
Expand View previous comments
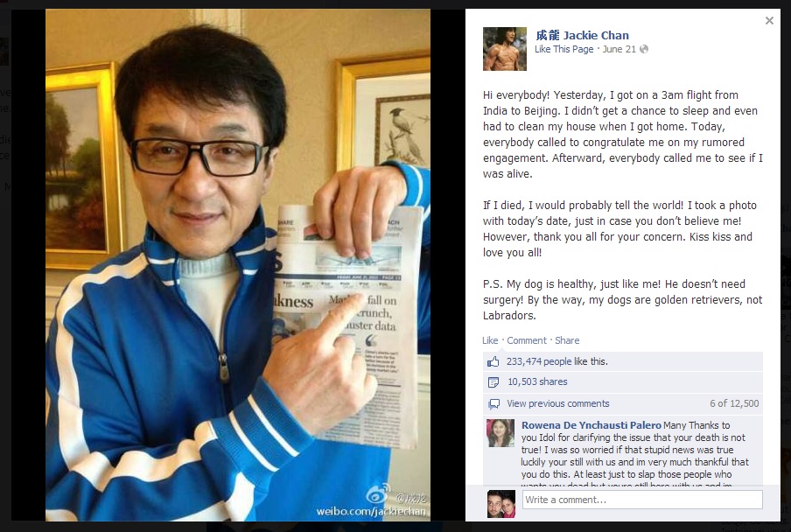558,403
